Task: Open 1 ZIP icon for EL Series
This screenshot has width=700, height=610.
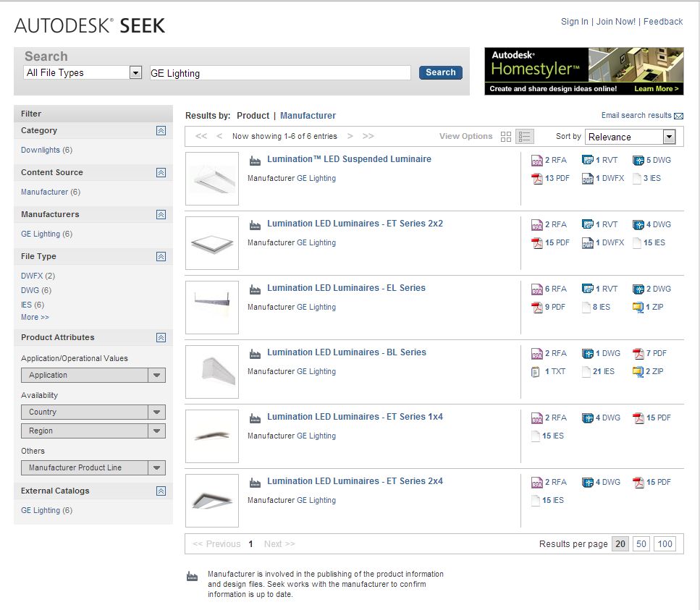Action: (x=638, y=307)
